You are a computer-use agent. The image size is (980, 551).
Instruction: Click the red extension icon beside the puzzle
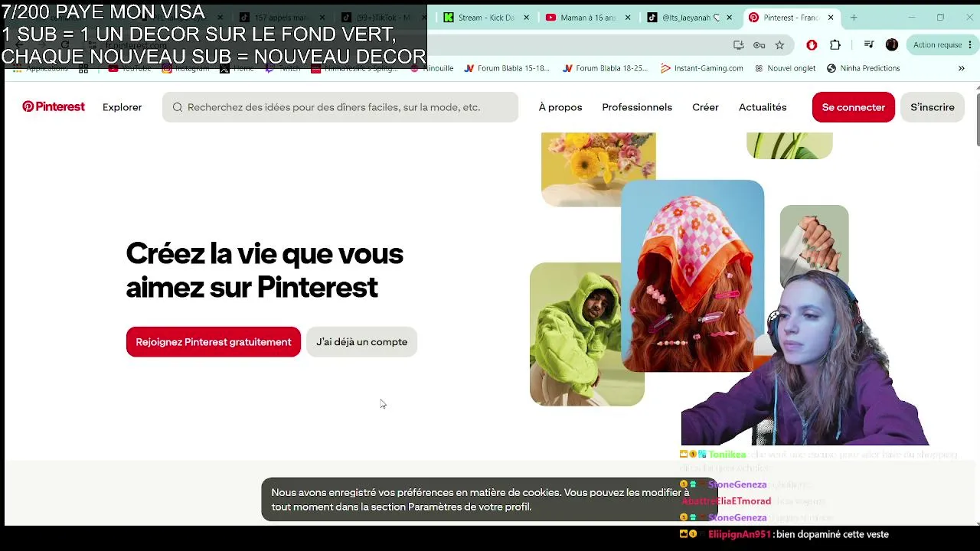click(x=812, y=45)
